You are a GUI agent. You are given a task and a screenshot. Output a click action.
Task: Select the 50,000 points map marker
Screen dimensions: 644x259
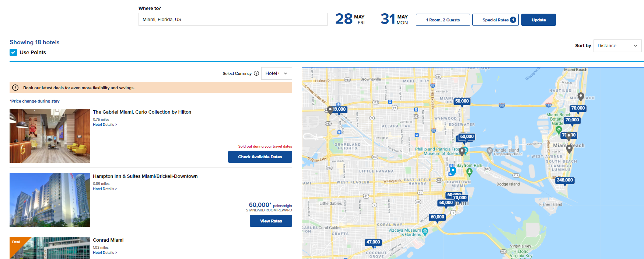[x=462, y=101]
